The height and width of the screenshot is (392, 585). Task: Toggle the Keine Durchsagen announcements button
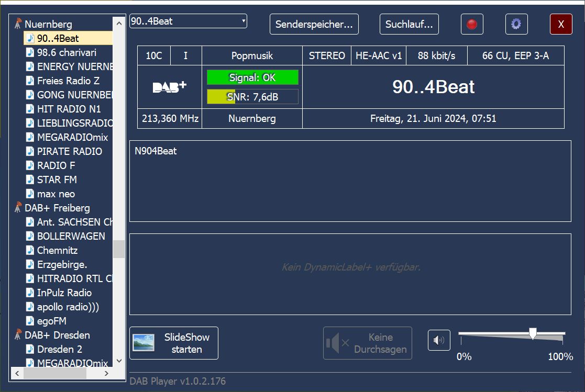point(368,343)
